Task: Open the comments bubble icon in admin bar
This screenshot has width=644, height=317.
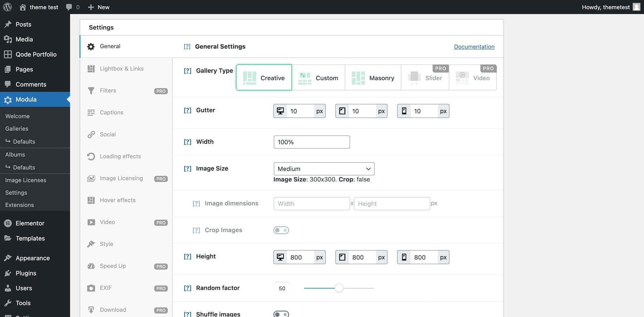Action: click(x=69, y=7)
